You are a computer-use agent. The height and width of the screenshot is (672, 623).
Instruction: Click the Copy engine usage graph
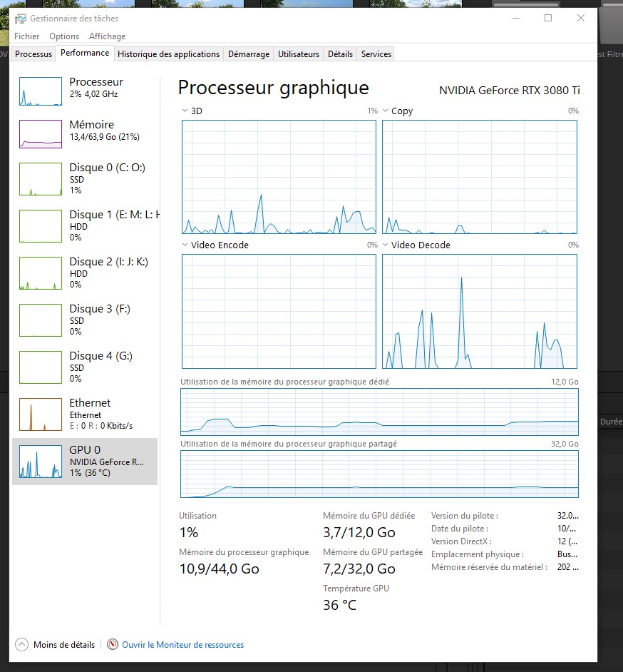coord(480,177)
